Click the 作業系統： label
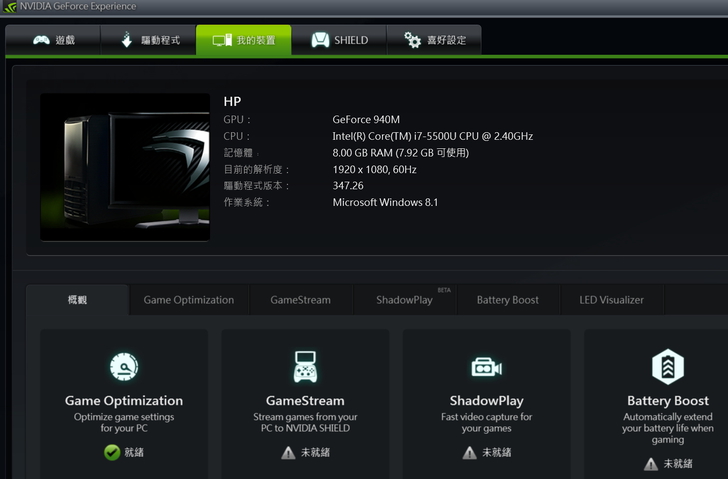Image resolution: width=728 pixels, height=479 pixels. (x=247, y=202)
